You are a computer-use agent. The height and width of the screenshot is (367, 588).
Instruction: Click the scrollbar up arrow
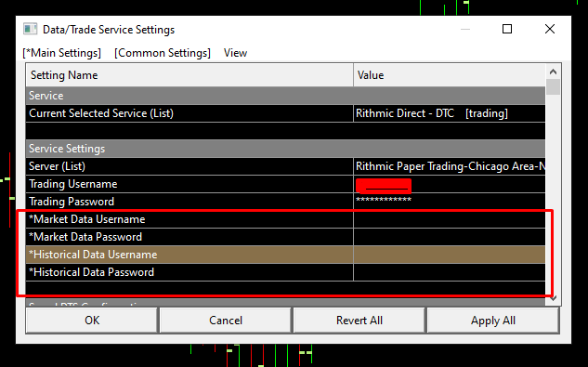tap(553, 72)
